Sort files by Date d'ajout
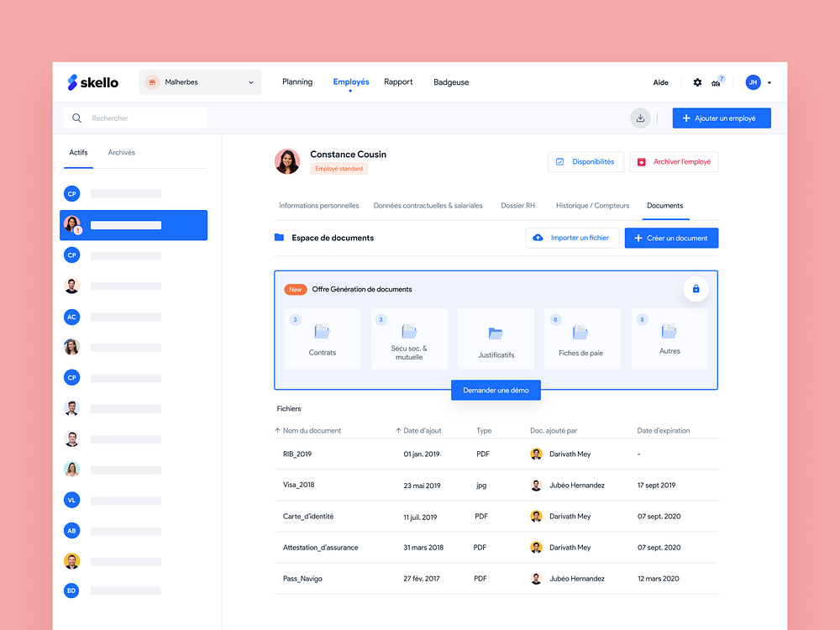The height and width of the screenshot is (630, 840). click(418, 430)
